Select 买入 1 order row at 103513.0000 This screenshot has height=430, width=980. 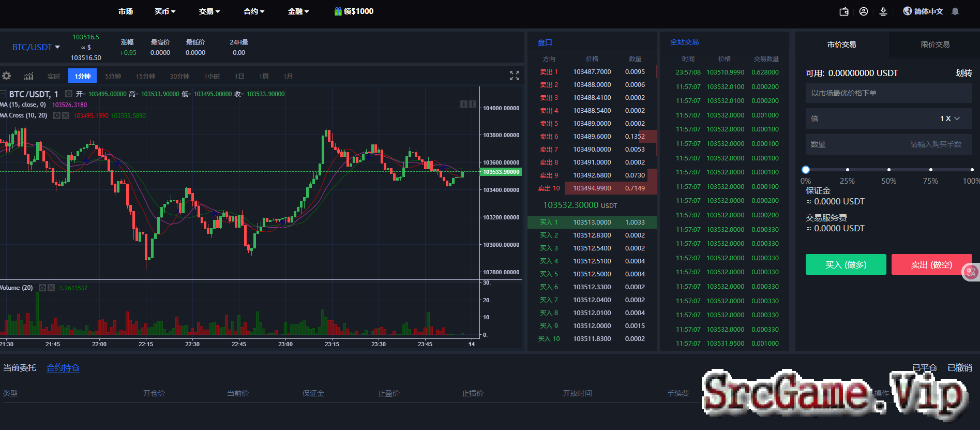(x=592, y=222)
